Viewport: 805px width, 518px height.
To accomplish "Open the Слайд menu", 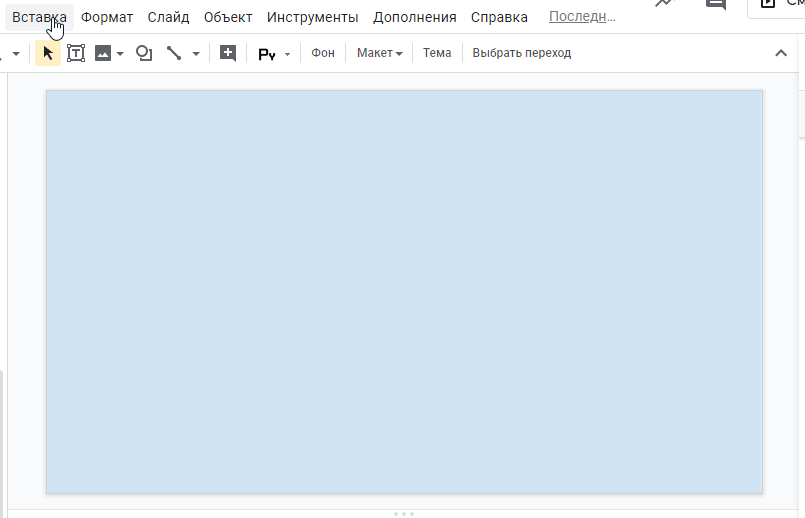I will coord(168,17).
